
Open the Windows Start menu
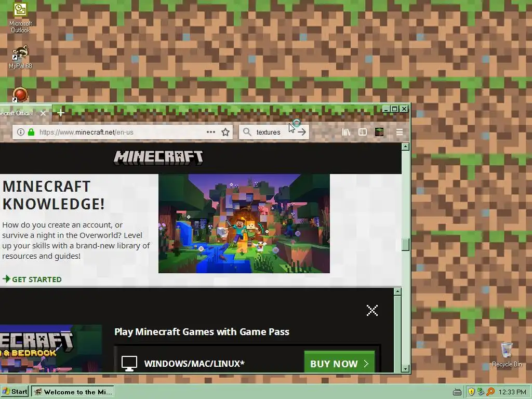pyautogui.click(x=15, y=392)
